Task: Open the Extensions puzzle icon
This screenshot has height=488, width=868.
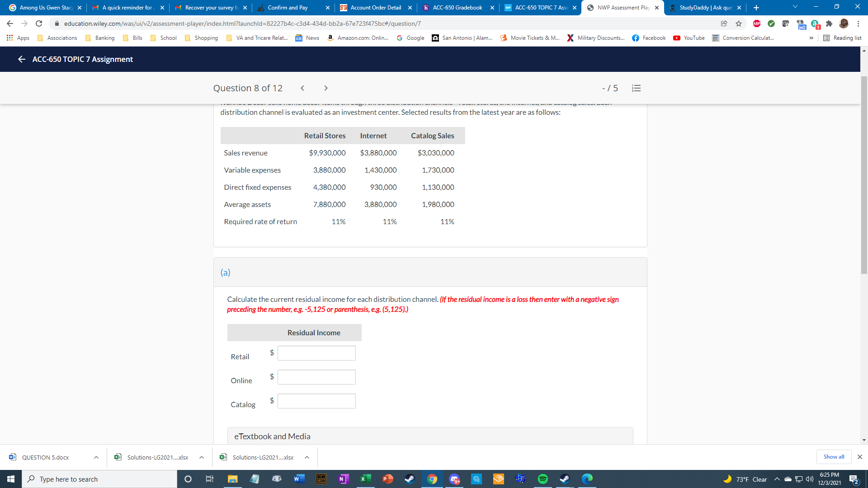Action: pyautogui.click(x=829, y=23)
